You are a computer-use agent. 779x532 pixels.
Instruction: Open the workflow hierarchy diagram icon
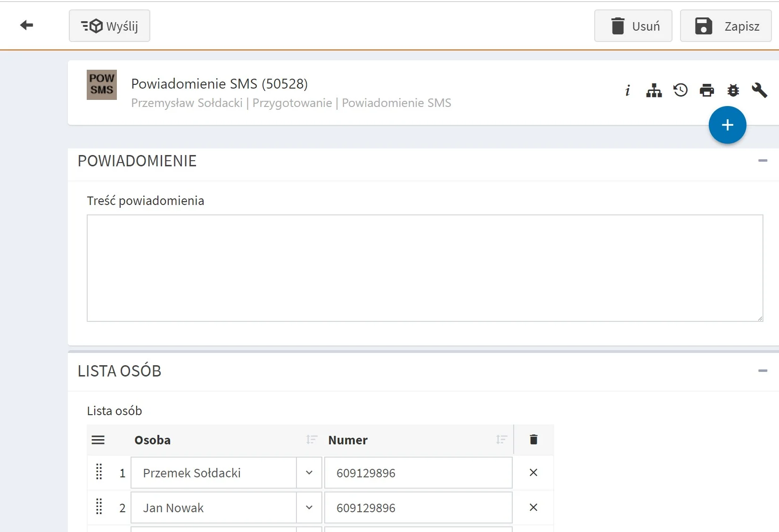point(654,90)
